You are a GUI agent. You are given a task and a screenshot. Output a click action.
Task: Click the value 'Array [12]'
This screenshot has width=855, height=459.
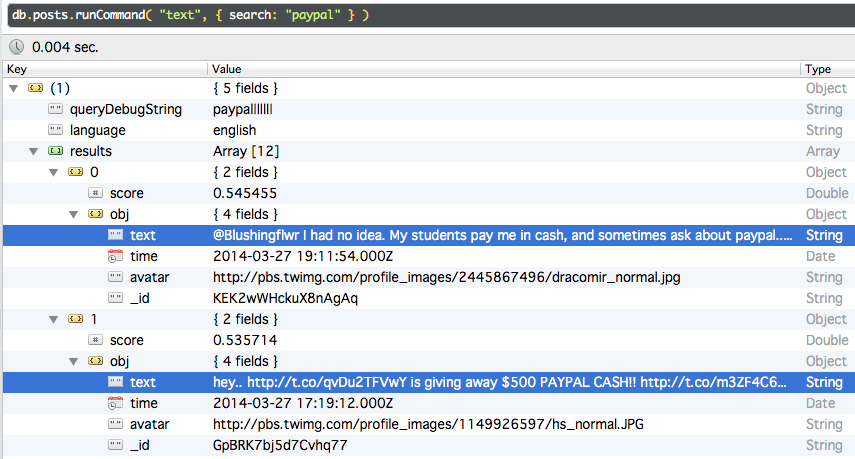tap(246, 151)
